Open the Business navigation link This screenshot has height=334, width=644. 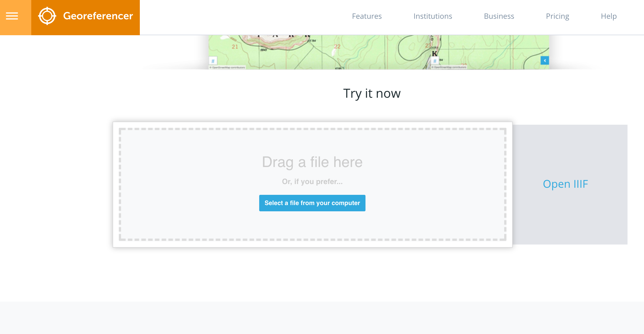click(x=499, y=16)
